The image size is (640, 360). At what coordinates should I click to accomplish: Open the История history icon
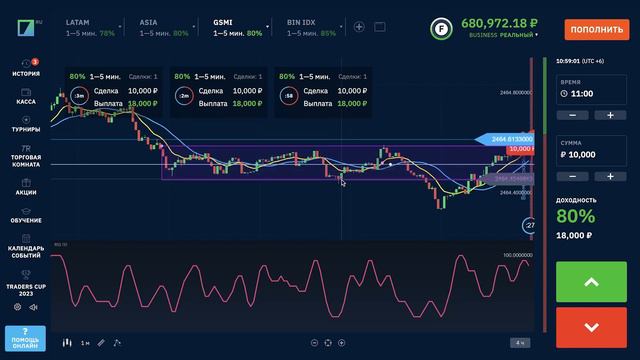(26, 63)
